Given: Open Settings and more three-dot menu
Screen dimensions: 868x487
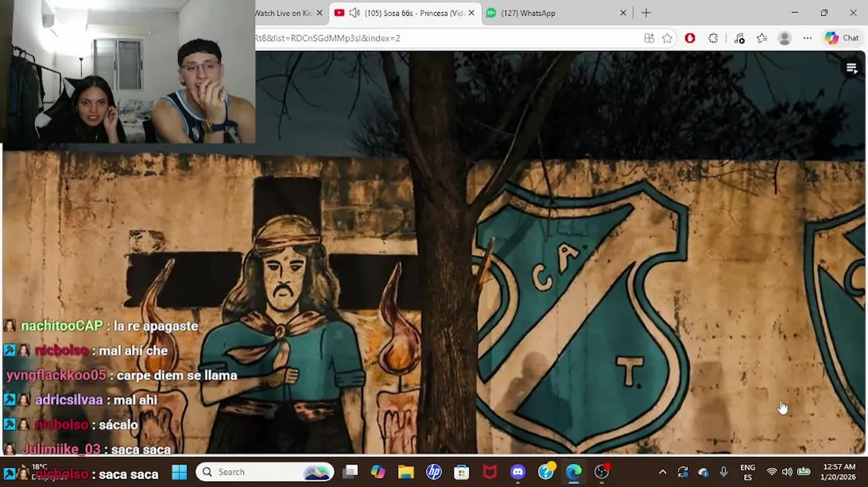Looking at the screenshot, I should (x=808, y=39).
